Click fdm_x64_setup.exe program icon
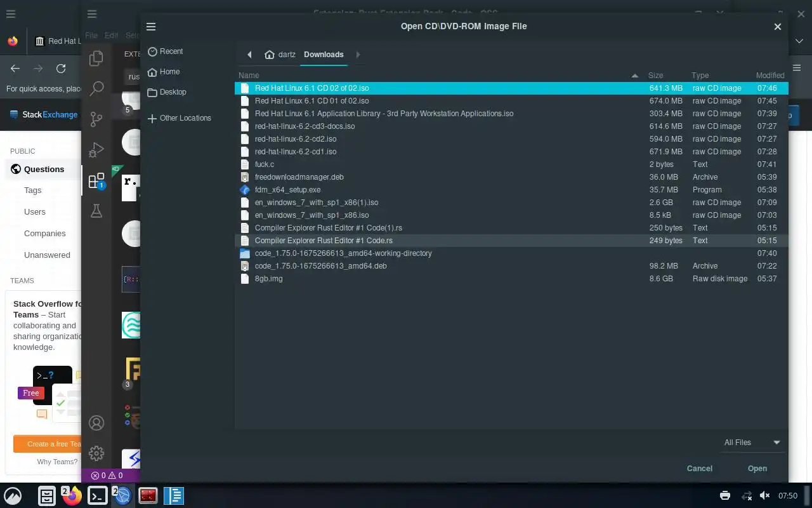Image resolution: width=812 pixels, height=508 pixels. click(245, 190)
